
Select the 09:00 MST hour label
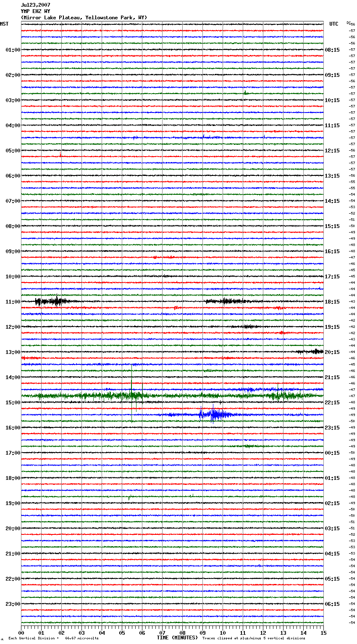pos(13,251)
